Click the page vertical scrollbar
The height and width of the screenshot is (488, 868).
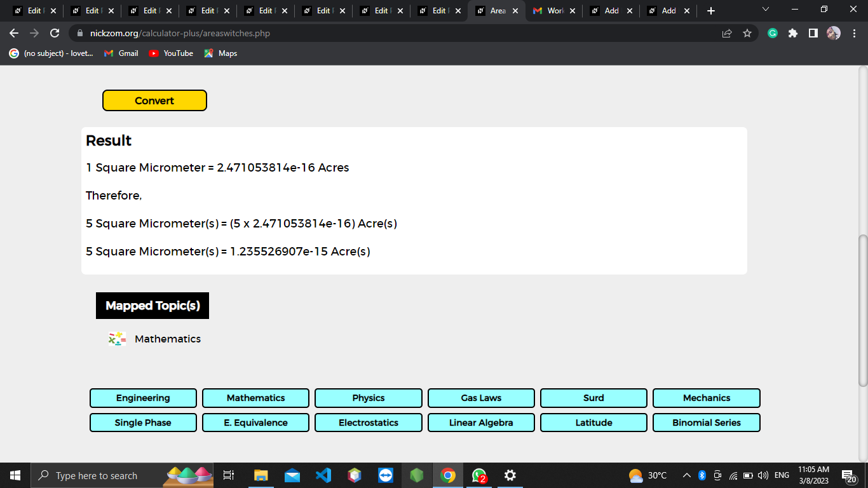coord(862,310)
